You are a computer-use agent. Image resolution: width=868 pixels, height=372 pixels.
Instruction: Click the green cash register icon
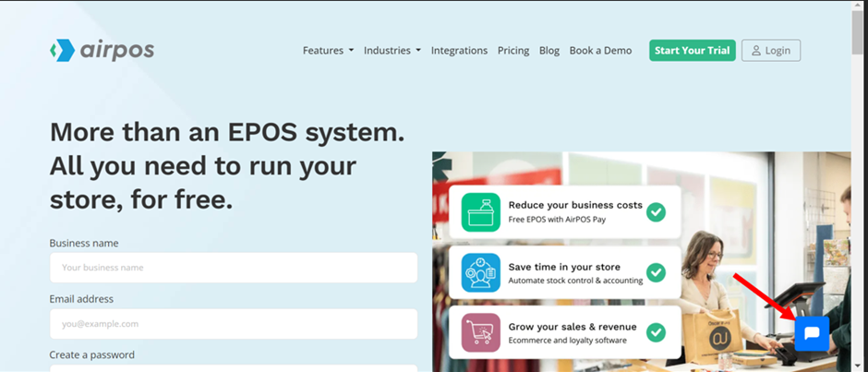tap(480, 212)
